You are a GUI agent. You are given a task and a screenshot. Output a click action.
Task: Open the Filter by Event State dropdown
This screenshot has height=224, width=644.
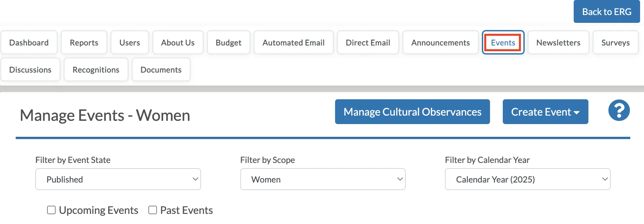(x=118, y=179)
